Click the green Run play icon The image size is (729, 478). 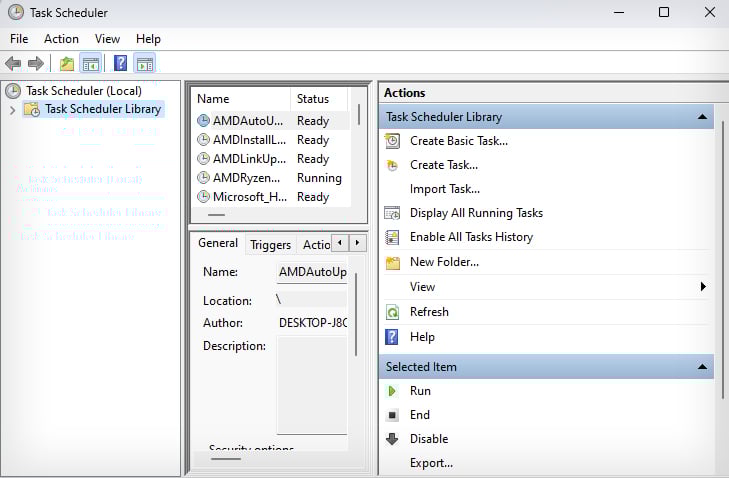(x=392, y=391)
